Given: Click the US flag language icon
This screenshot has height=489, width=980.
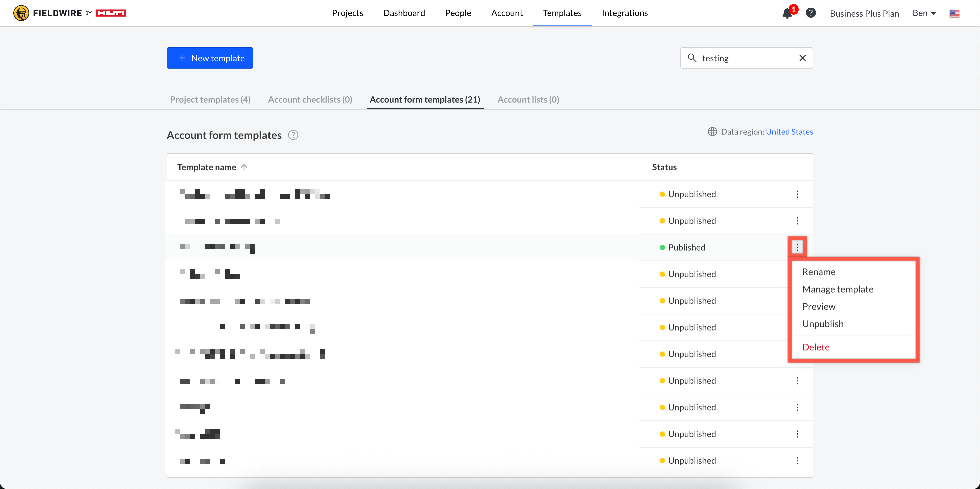Looking at the screenshot, I should pyautogui.click(x=954, y=14).
